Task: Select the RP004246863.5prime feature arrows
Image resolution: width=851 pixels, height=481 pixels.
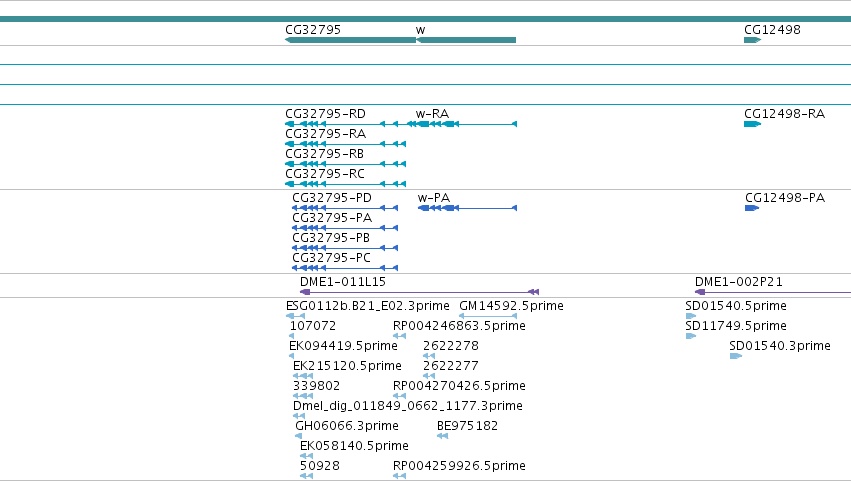Action: point(399,336)
